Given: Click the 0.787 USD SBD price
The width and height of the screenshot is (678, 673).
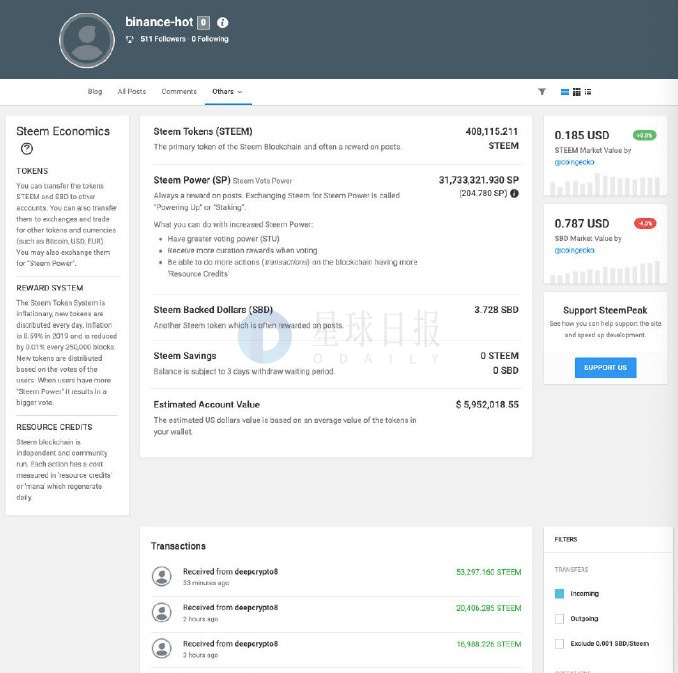Looking at the screenshot, I should coord(582,224).
